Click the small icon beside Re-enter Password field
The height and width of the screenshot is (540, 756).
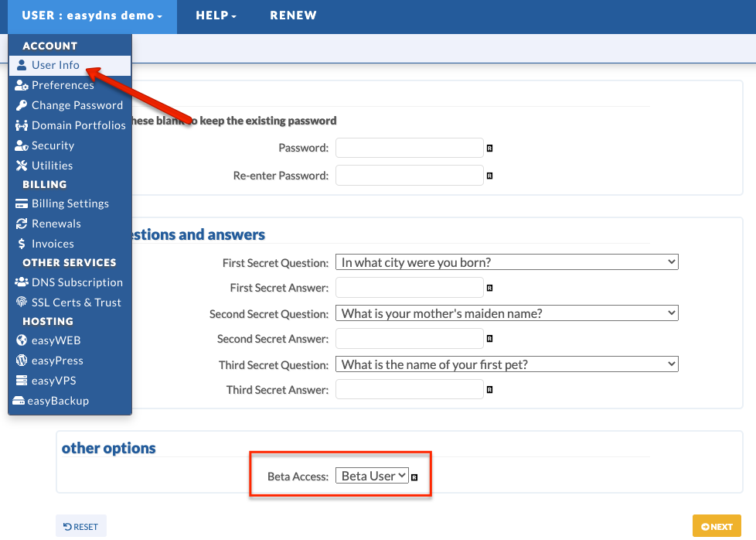(489, 176)
